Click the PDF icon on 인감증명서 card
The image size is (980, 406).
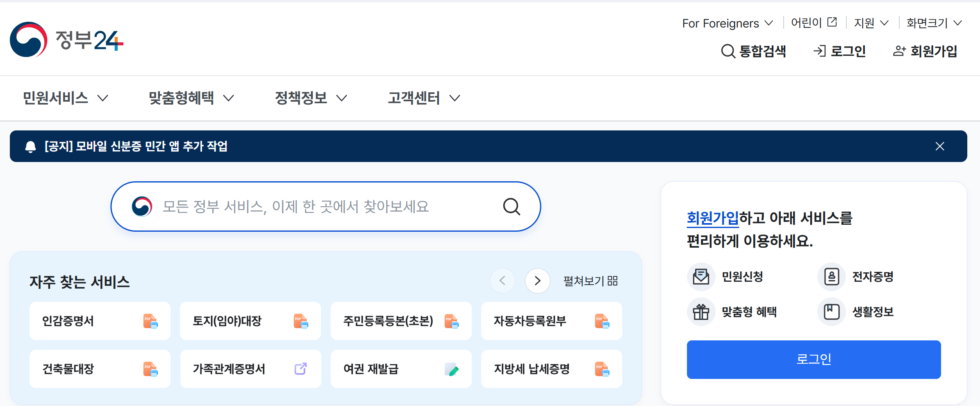[150, 321]
